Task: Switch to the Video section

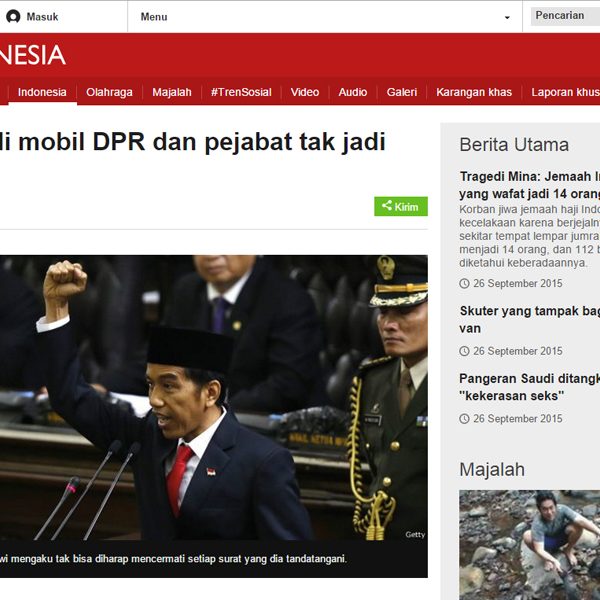Action: (305, 92)
